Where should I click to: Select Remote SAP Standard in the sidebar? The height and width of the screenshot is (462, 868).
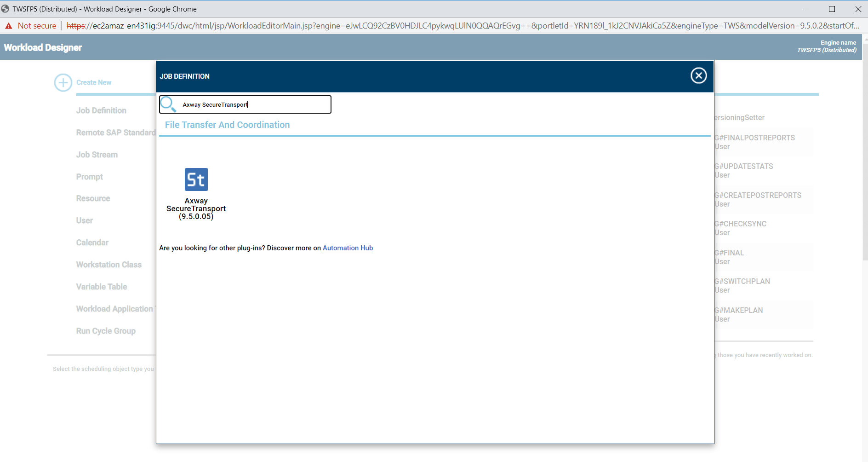point(114,133)
